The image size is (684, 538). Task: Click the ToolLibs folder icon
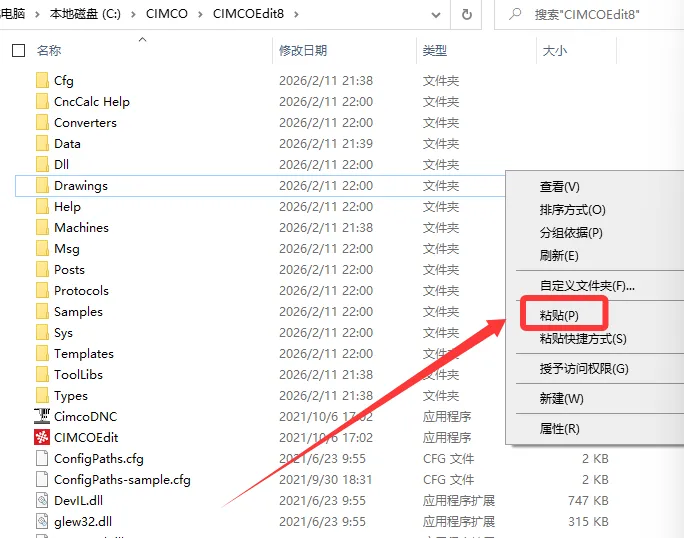pyautogui.click(x=42, y=374)
